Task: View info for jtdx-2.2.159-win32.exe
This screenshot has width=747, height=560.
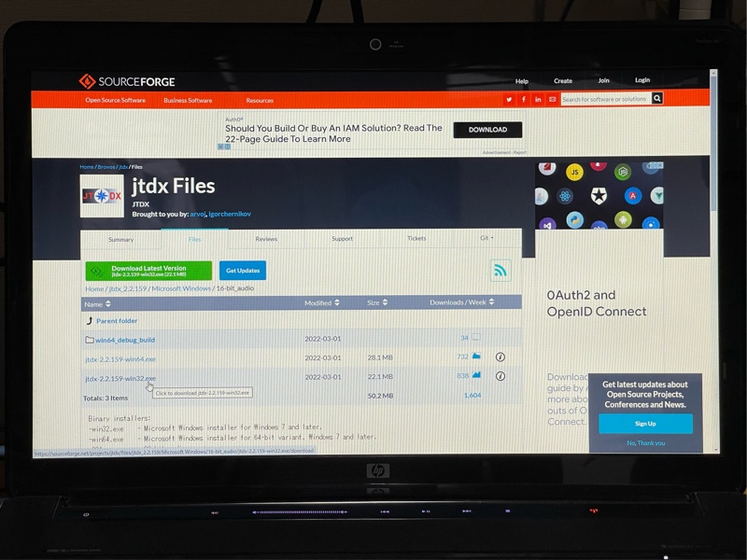Action: pyautogui.click(x=500, y=376)
